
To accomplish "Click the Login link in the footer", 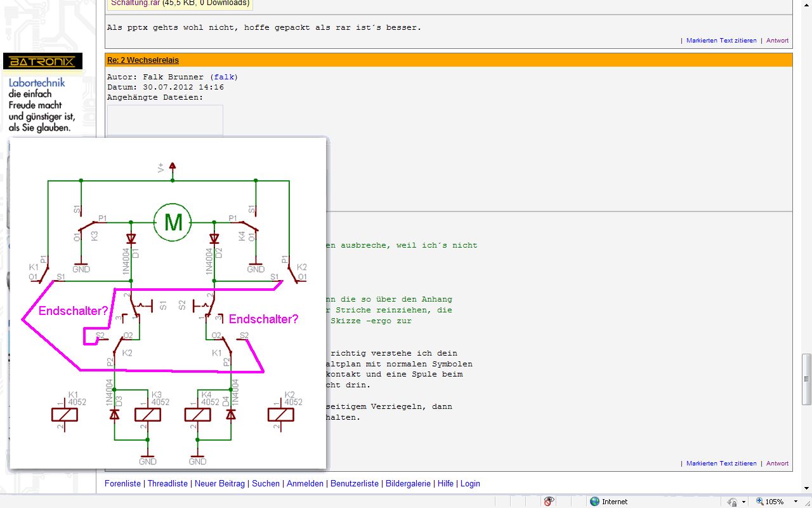I will (470, 483).
